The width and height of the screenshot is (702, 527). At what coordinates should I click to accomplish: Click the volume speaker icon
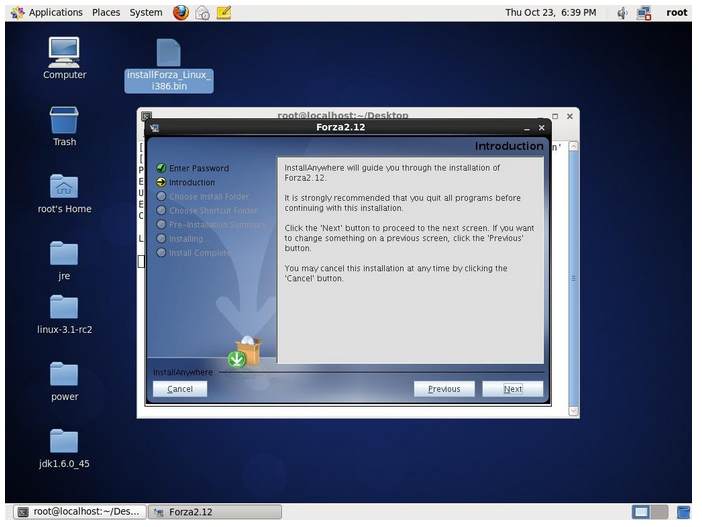[x=622, y=13]
